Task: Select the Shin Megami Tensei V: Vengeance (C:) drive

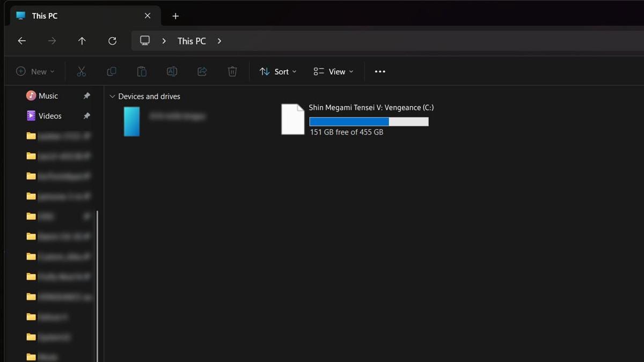Action: tap(358, 119)
